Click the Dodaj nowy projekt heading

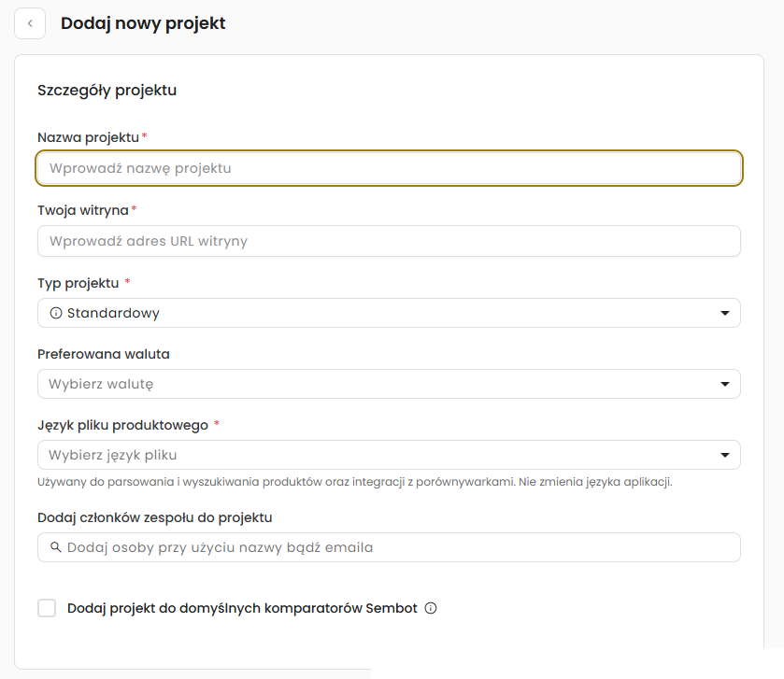[143, 23]
